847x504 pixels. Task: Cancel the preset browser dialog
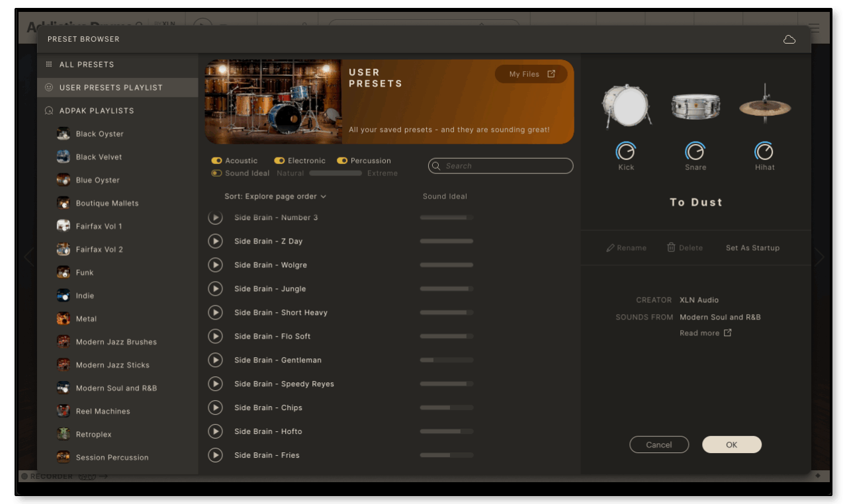(659, 445)
